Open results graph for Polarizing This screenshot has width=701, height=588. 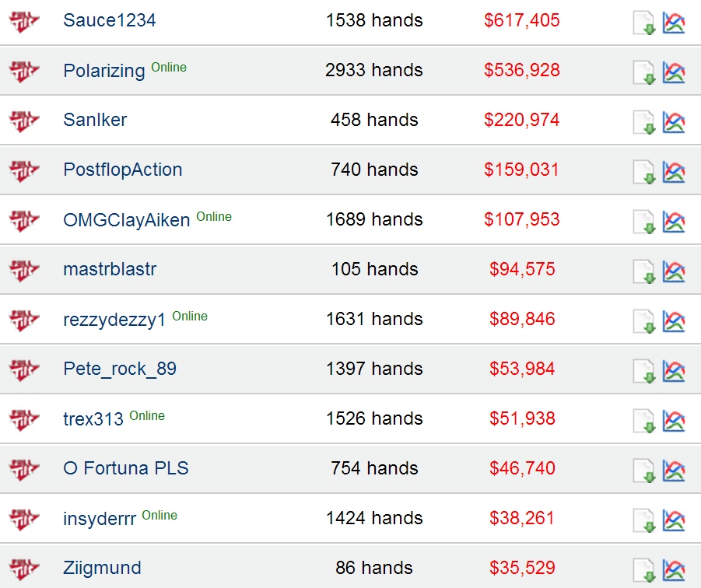(673, 73)
